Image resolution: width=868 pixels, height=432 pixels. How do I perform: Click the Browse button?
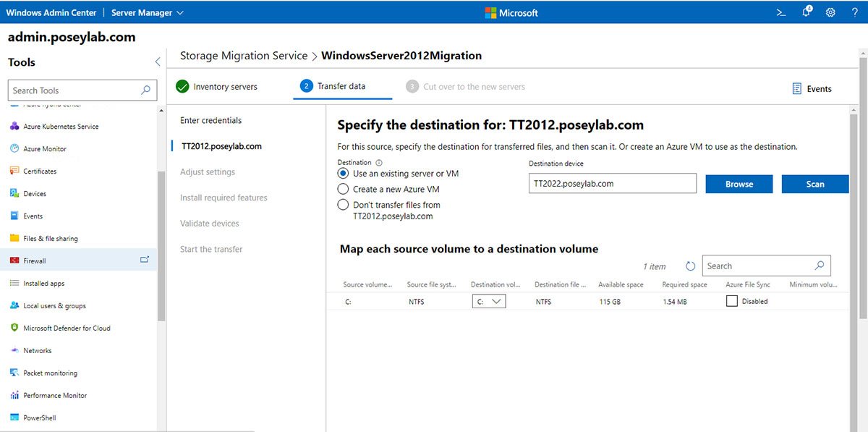739,184
